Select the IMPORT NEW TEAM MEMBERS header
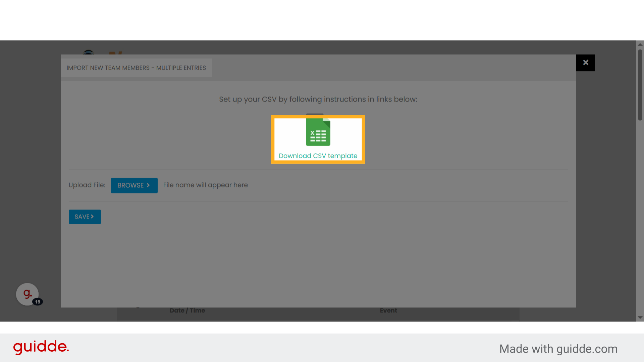Screen dimensions: 644x362 136,68
